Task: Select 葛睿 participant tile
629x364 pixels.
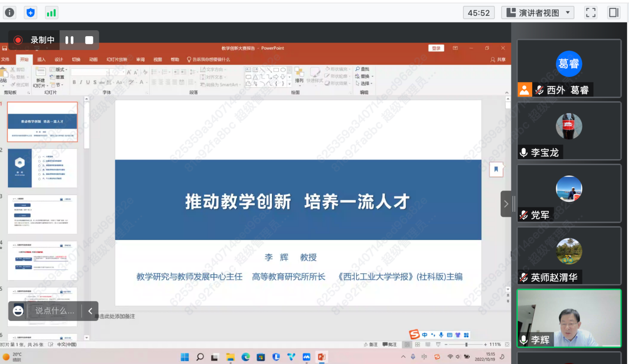Action: 569,68
